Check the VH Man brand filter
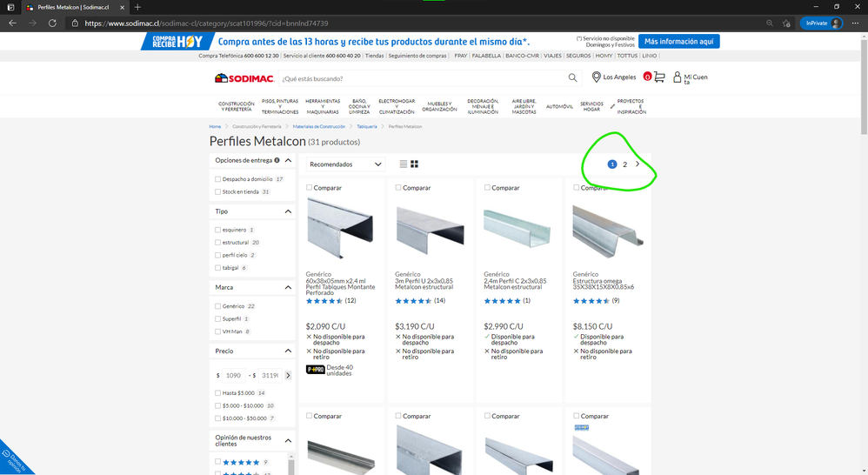 click(217, 331)
